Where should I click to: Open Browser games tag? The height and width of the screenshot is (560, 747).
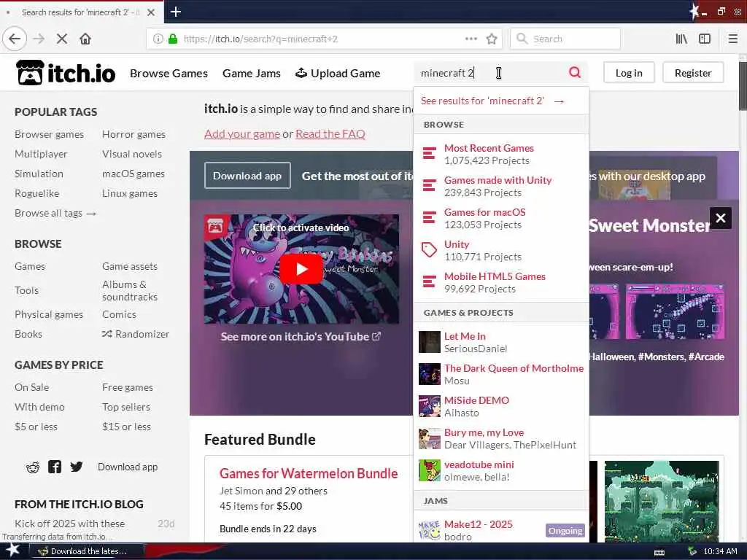click(49, 134)
